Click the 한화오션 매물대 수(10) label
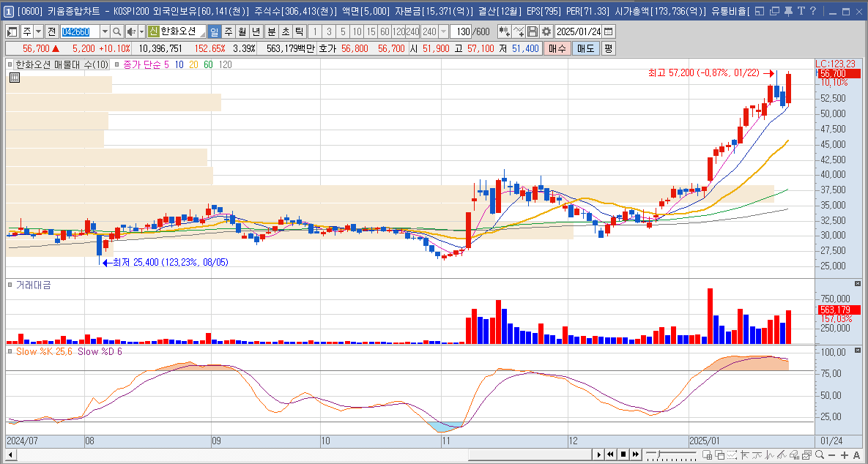Screen dimensions: 868x464 (x=62, y=64)
